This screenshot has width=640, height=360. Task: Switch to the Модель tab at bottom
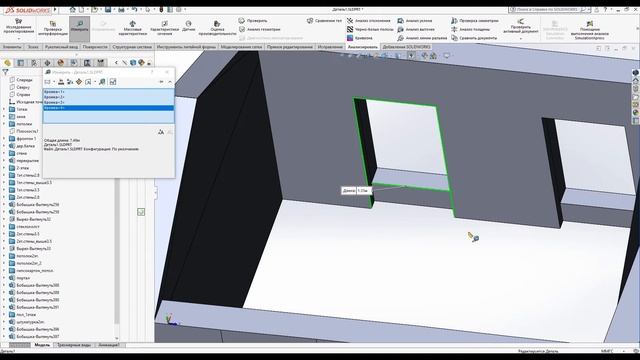click(x=42, y=345)
